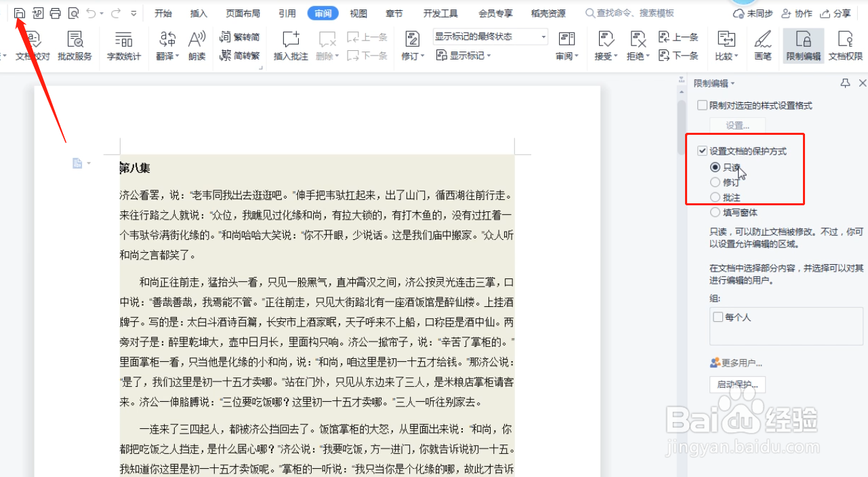This screenshot has height=477, width=868.
Task: Click the Save icon in quick access toolbar
Action: click(x=20, y=13)
